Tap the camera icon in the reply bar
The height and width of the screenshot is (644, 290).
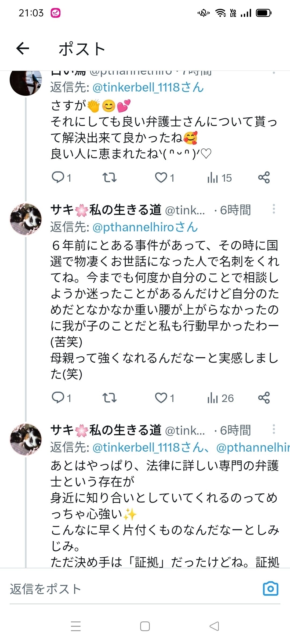pyautogui.click(x=270, y=588)
